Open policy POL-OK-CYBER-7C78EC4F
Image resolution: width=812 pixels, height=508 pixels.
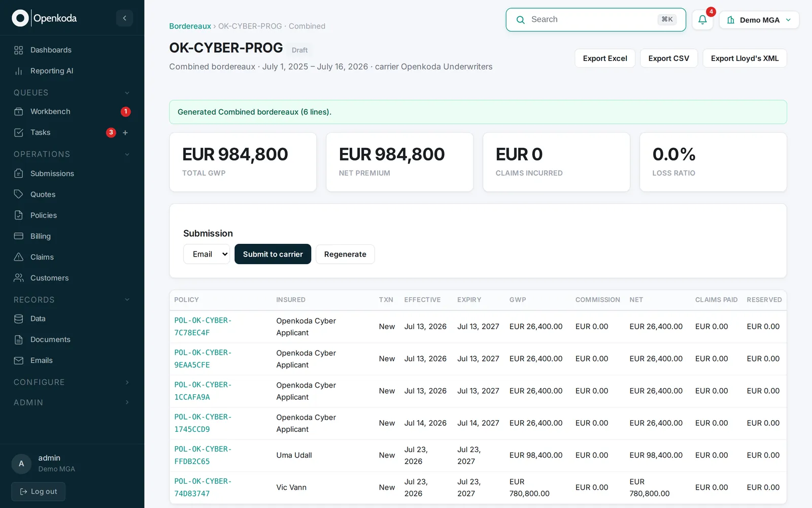tap(203, 327)
